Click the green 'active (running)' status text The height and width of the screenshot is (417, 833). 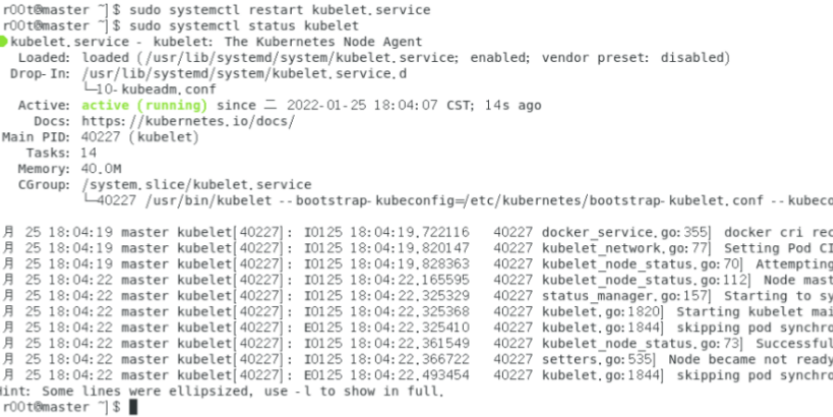pyautogui.click(x=144, y=106)
